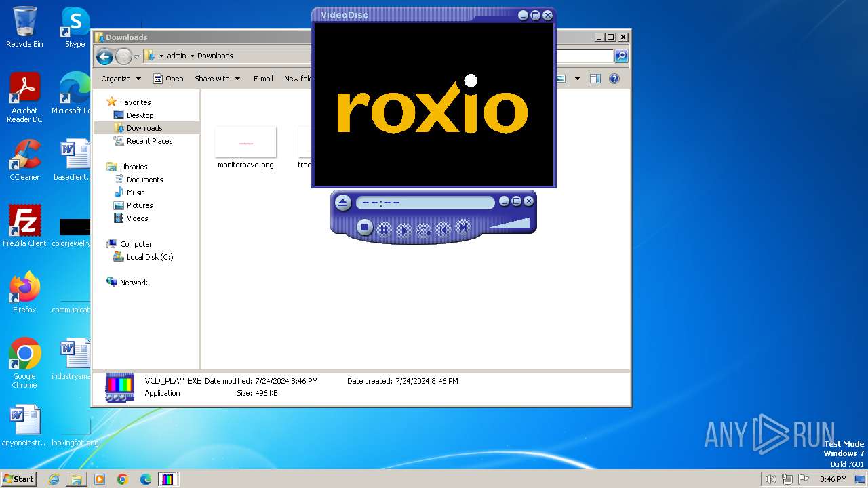Stop playback in the VCD player
The height and width of the screenshot is (488, 868).
coord(365,228)
